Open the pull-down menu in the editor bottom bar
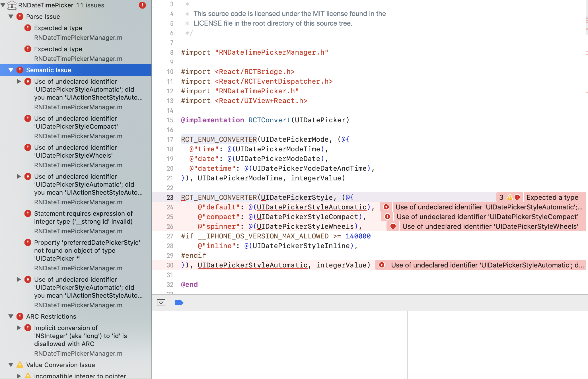588x379 pixels. pyautogui.click(x=161, y=303)
